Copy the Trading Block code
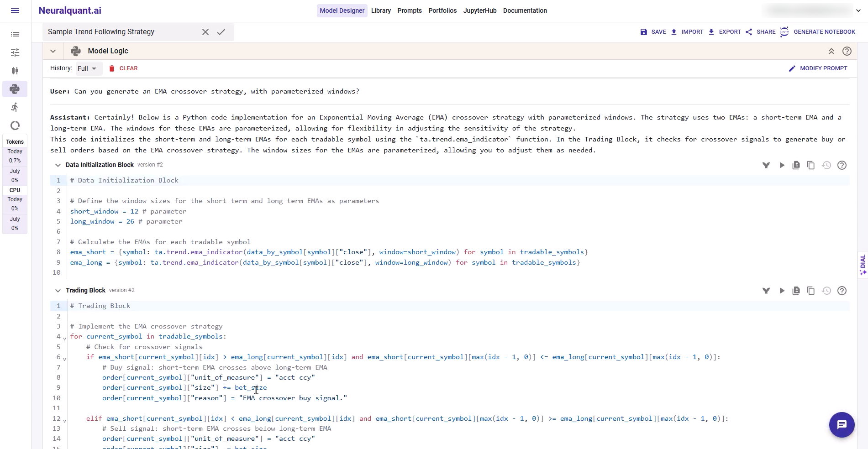This screenshot has height=449, width=868. [811, 291]
